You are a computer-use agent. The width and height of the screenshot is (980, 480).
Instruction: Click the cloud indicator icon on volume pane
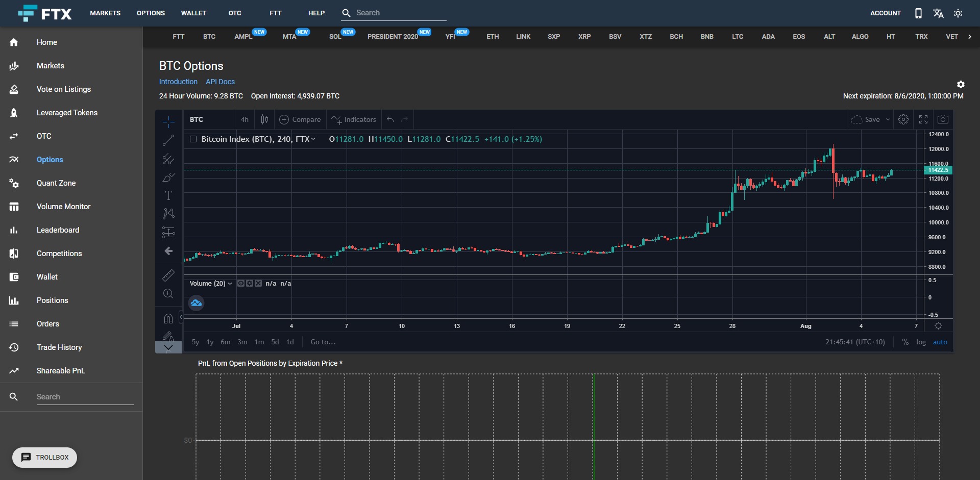197,303
